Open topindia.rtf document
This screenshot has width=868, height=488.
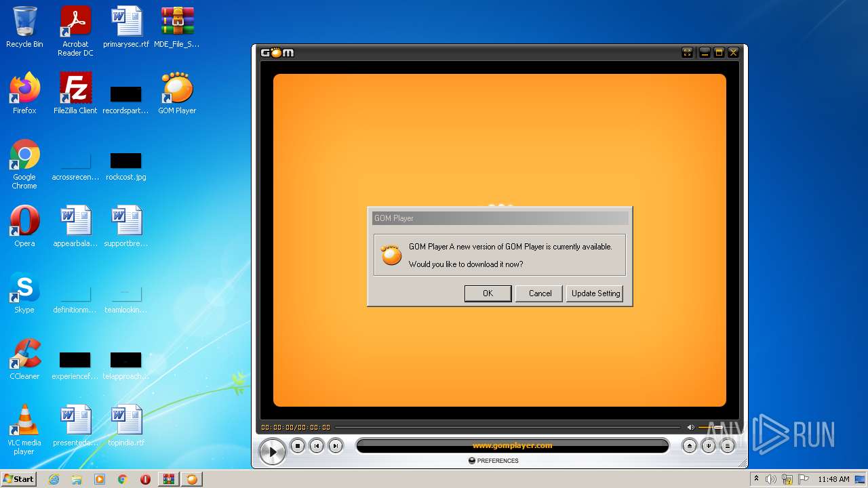[x=126, y=426]
